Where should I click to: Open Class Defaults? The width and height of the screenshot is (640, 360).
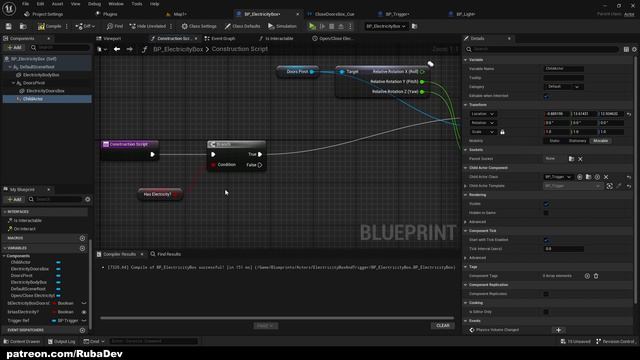(242, 26)
